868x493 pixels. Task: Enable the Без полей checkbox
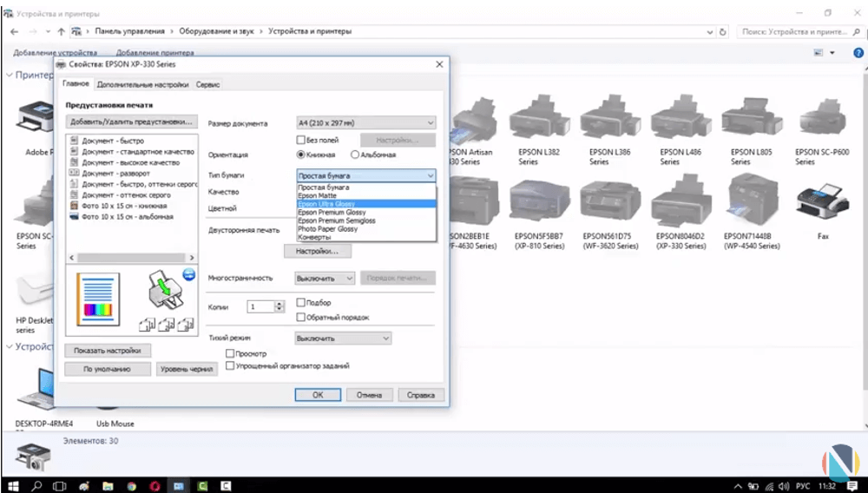pyautogui.click(x=301, y=140)
